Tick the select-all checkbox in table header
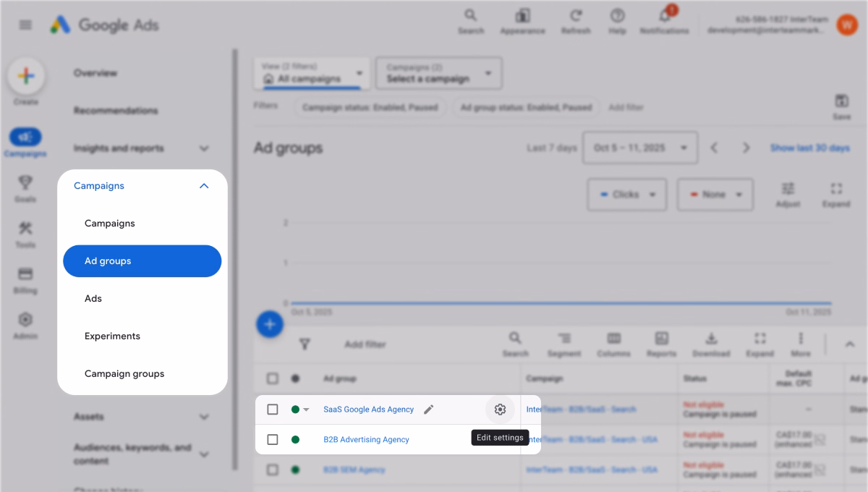The image size is (868, 492). [272, 378]
